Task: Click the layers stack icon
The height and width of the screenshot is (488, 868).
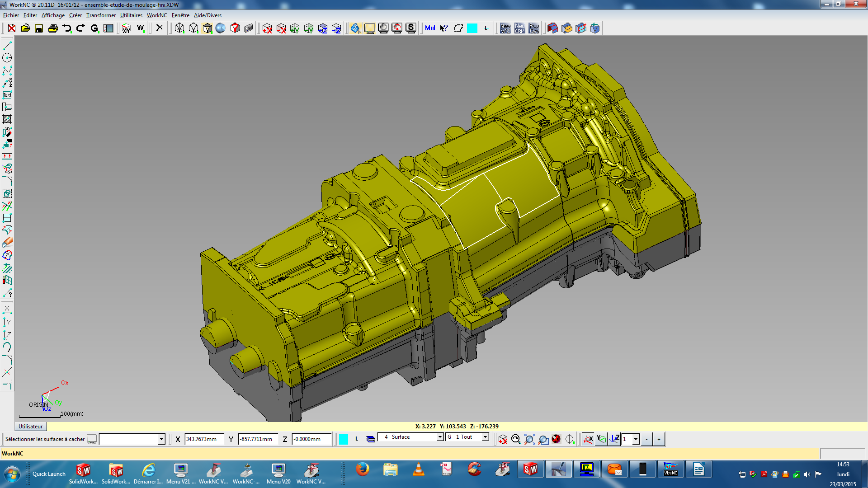Action: [371, 439]
